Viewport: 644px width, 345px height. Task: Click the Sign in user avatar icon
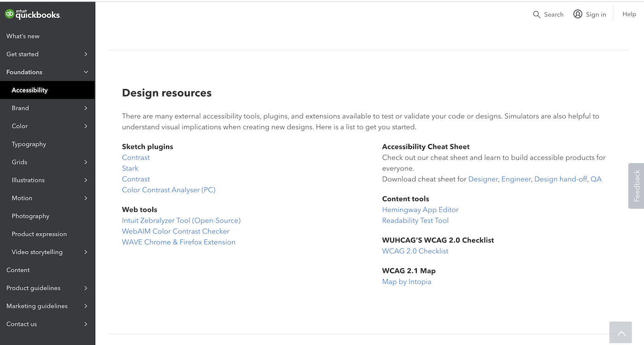(x=578, y=14)
